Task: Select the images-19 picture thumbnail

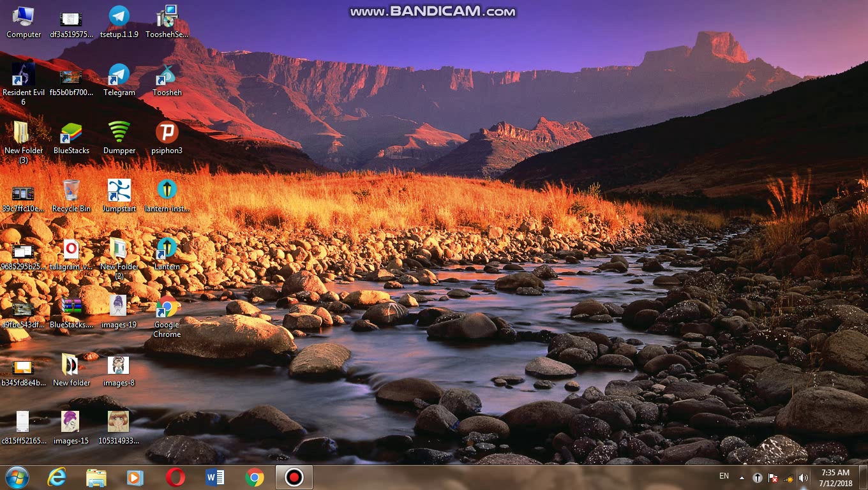Action: [x=119, y=308]
